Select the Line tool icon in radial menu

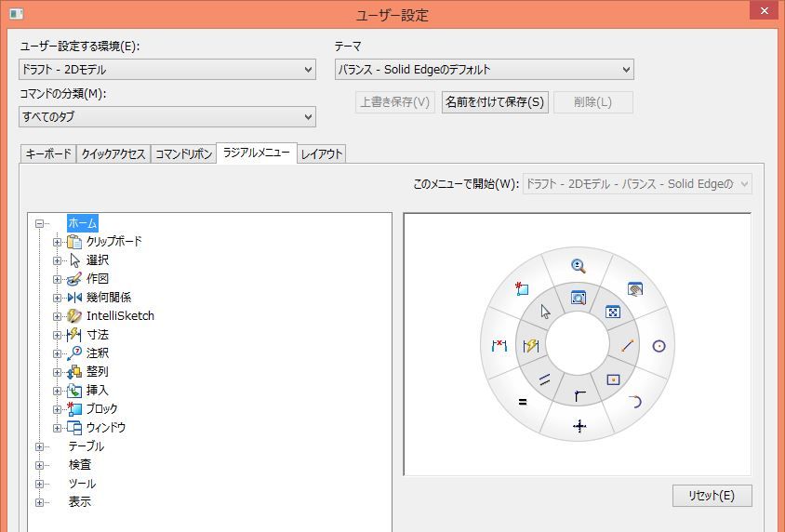(x=627, y=346)
